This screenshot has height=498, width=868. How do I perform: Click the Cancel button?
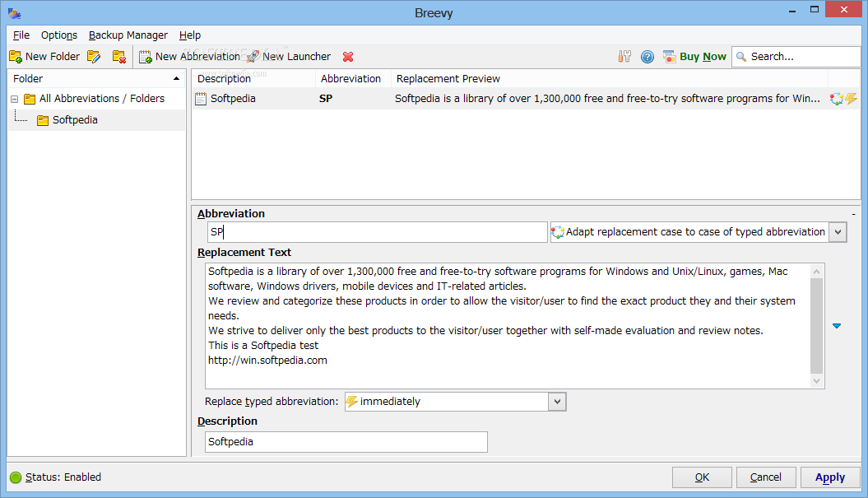pyautogui.click(x=766, y=477)
